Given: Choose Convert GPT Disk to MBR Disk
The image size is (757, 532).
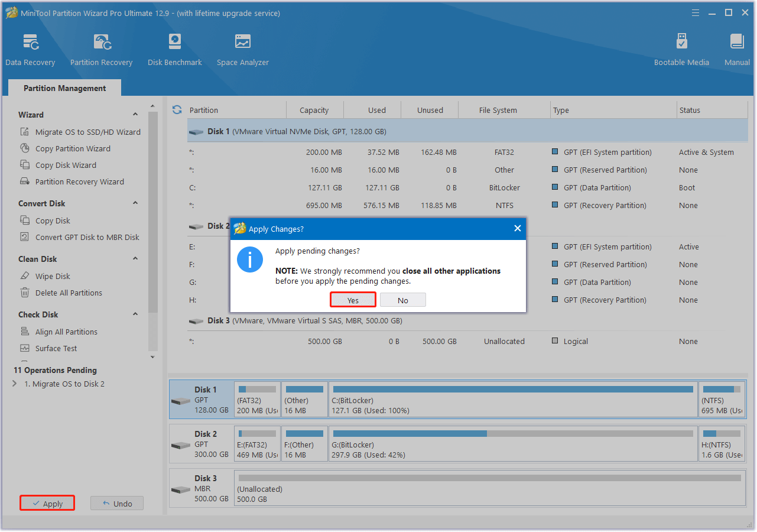Looking at the screenshot, I should click(80, 237).
